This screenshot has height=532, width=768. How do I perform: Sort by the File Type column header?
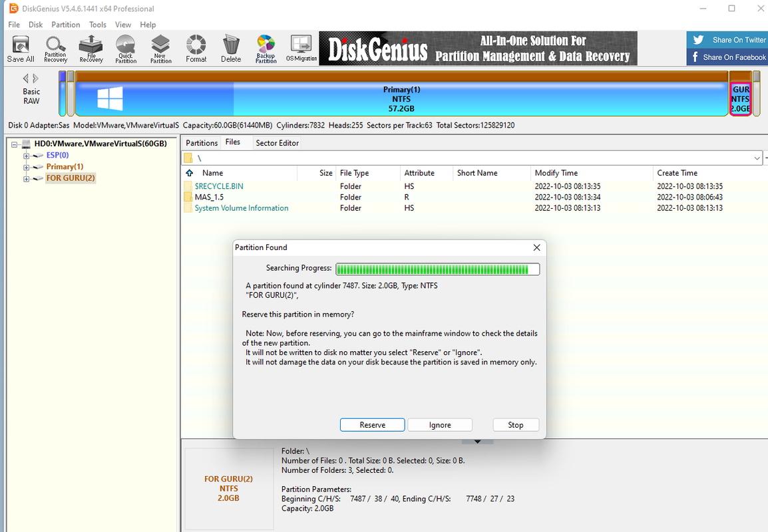[x=367, y=173]
